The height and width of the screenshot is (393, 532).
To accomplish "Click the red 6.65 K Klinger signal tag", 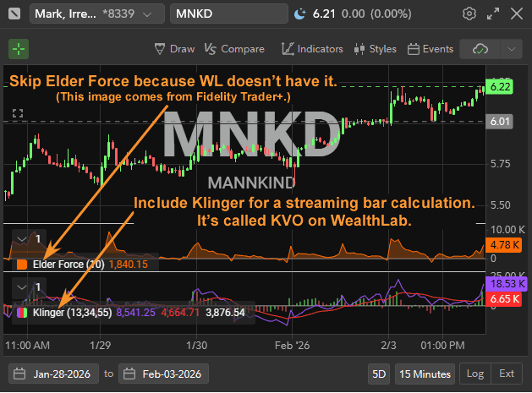I will (x=504, y=299).
